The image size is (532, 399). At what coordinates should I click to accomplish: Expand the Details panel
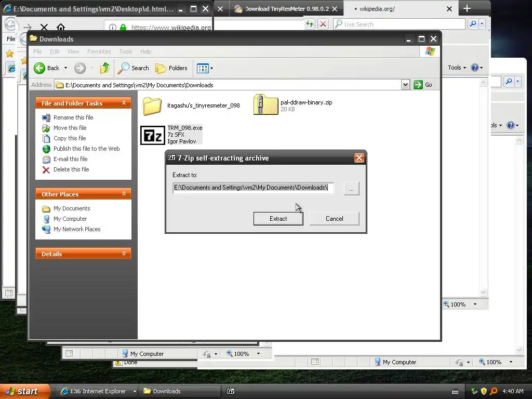click(x=124, y=254)
